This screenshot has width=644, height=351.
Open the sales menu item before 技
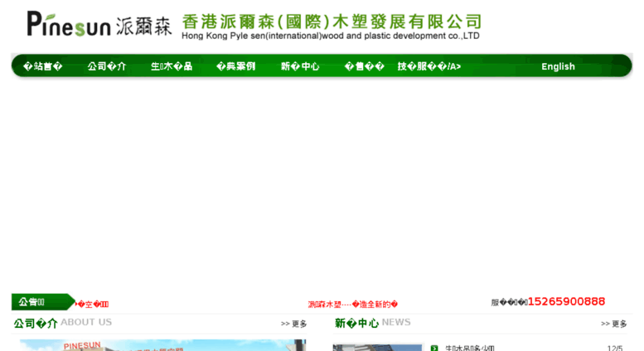pos(365,66)
